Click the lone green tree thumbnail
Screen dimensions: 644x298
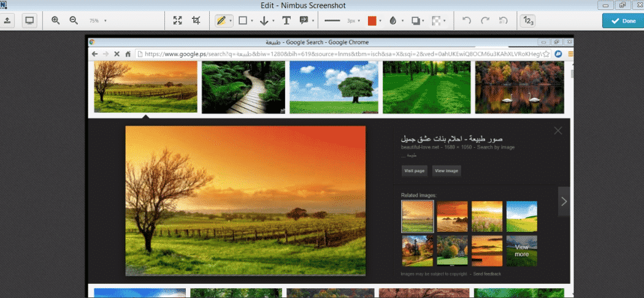click(334, 87)
